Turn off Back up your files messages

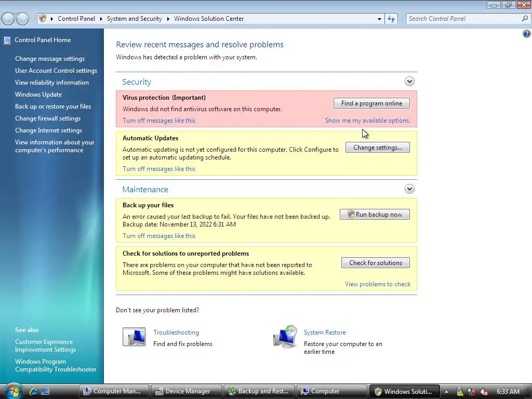(x=159, y=236)
